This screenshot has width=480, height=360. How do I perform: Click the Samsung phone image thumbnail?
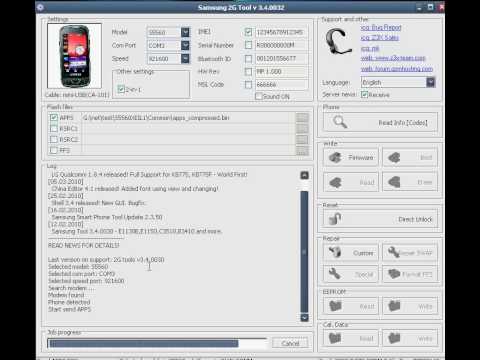pos(74,56)
